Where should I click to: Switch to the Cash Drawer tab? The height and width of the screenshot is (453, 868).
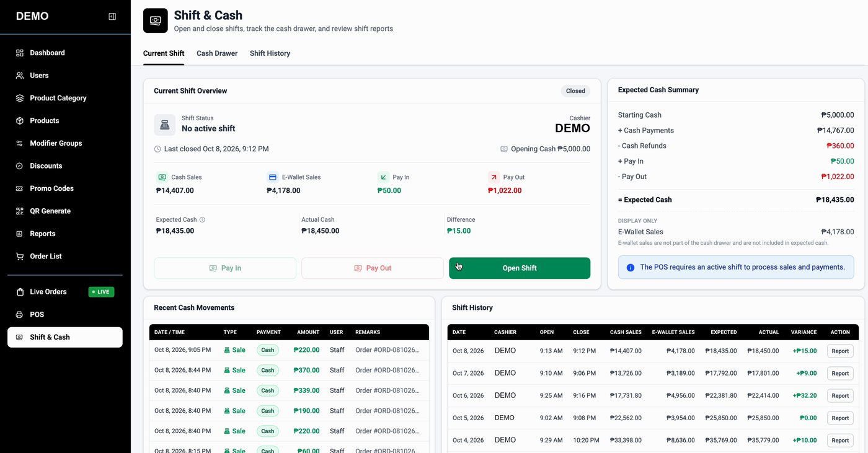point(217,53)
